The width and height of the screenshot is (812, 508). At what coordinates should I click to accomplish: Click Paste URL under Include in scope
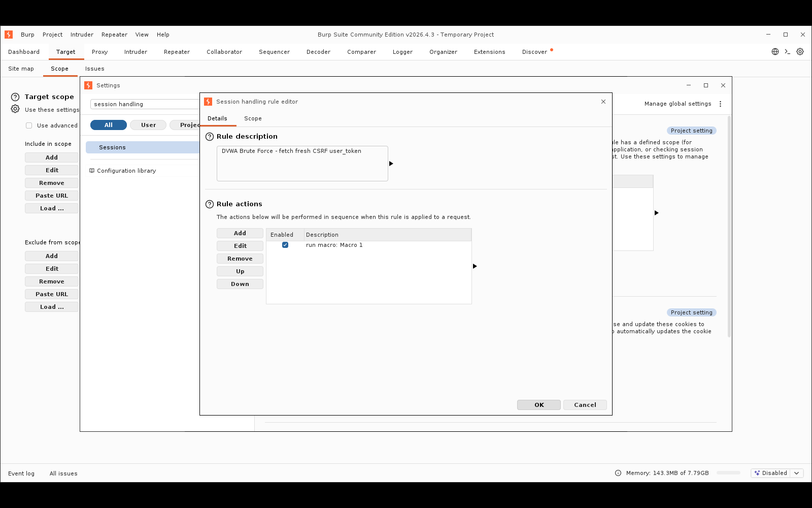point(52,196)
